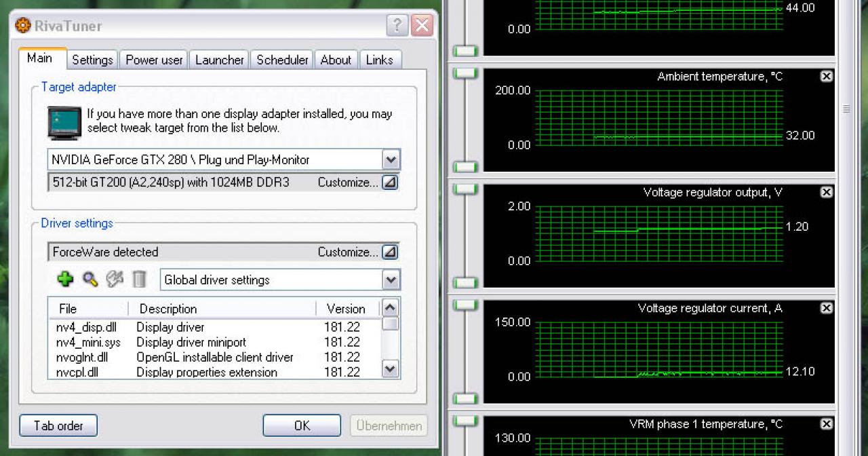Click the Übernehmen apply button
This screenshot has height=456, width=868.
(x=389, y=425)
